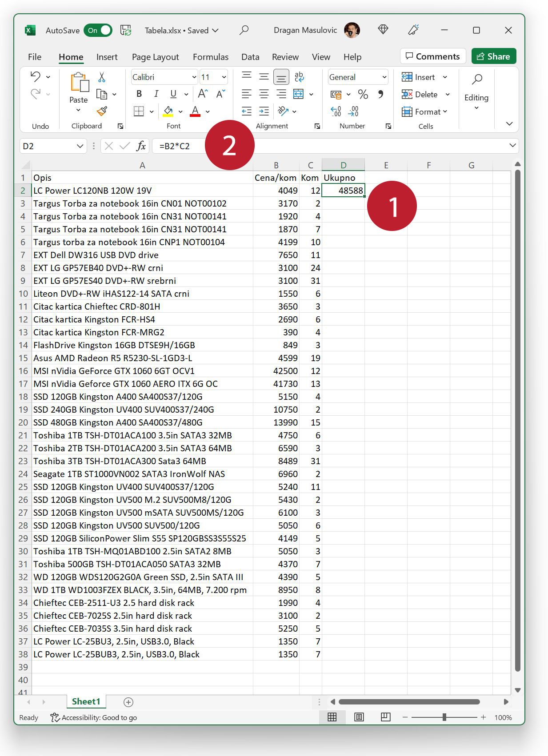This screenshot has width=548, height=756.
Task: Click the Borders icon
Action: tap(139, 111)
